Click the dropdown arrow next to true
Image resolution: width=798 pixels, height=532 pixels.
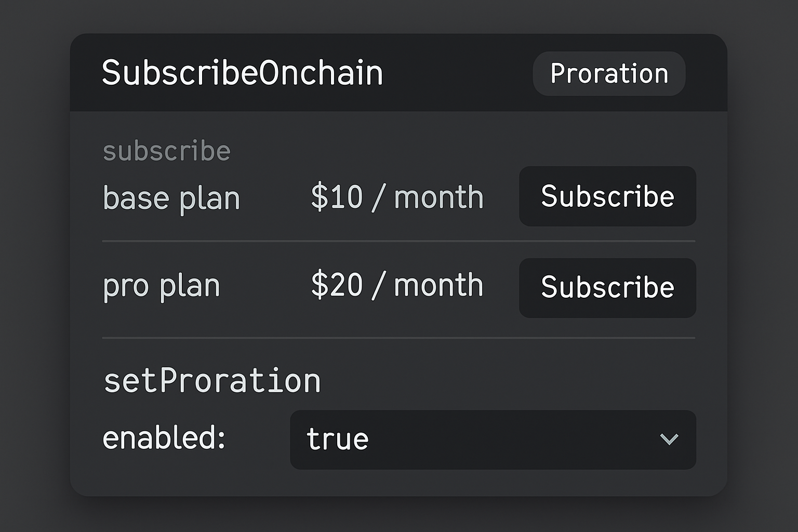pyautogui.click(x=669, y=439)
